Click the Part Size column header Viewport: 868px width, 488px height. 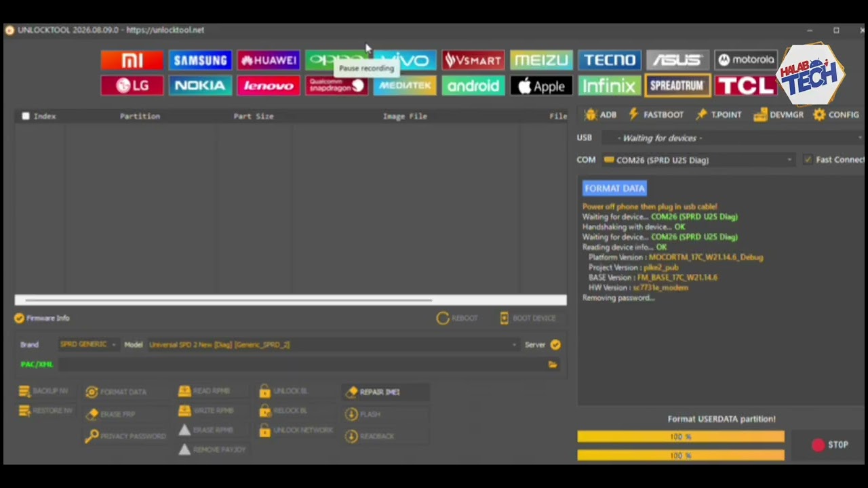pyautogui.click(x=254, y=116)
